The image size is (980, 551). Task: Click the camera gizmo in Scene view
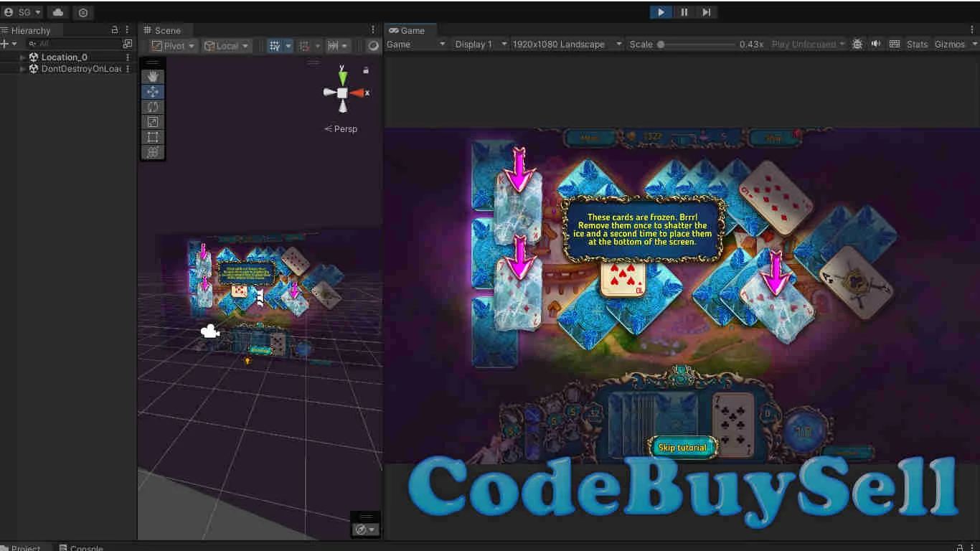209,331
